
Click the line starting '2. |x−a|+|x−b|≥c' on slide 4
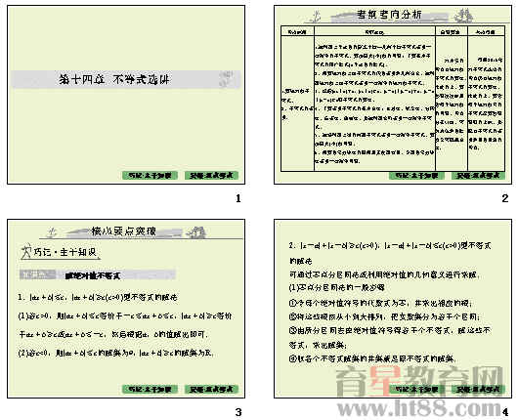point(390,245)
